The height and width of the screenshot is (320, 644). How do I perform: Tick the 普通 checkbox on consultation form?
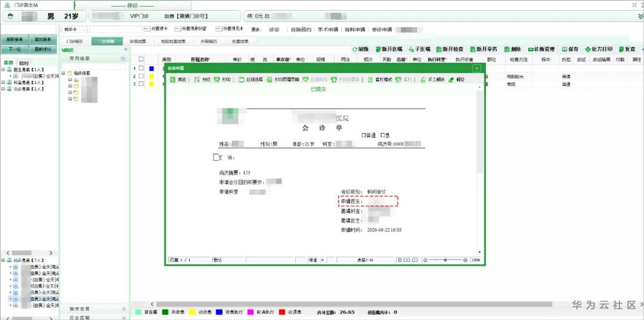point(363,135)
